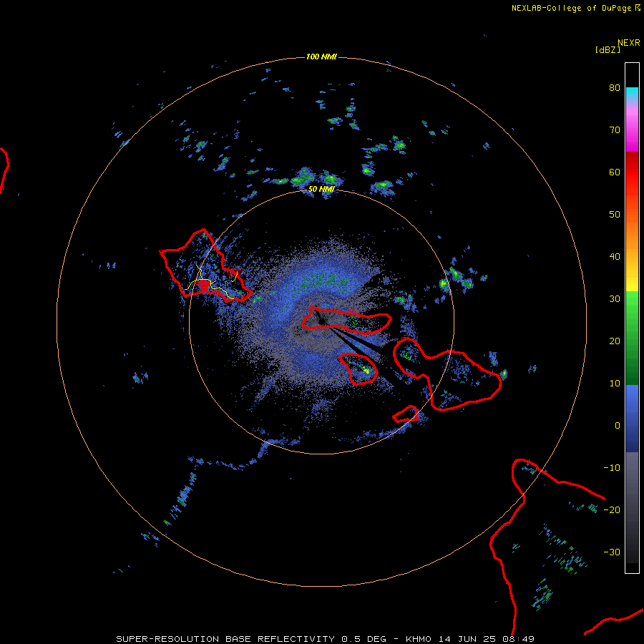Select the 10 value on dBZ scale
The image size is (644, 644).
click(615, 384)
